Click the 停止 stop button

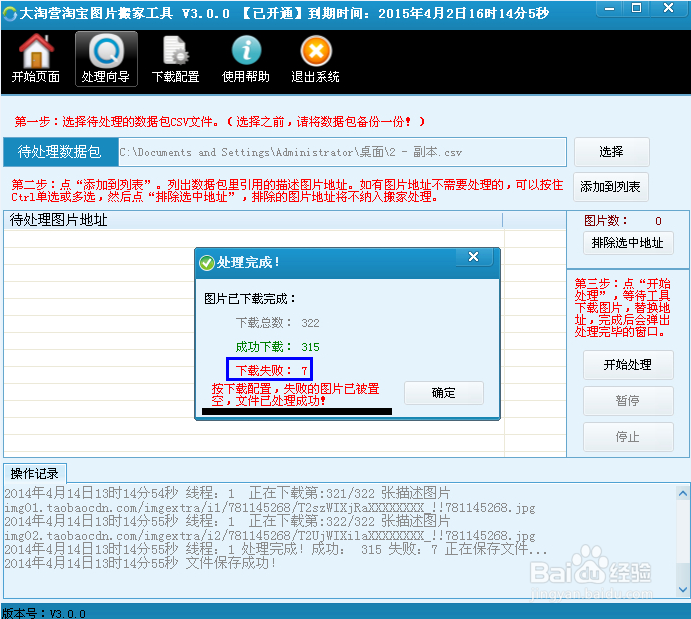[x=628, y=437]
